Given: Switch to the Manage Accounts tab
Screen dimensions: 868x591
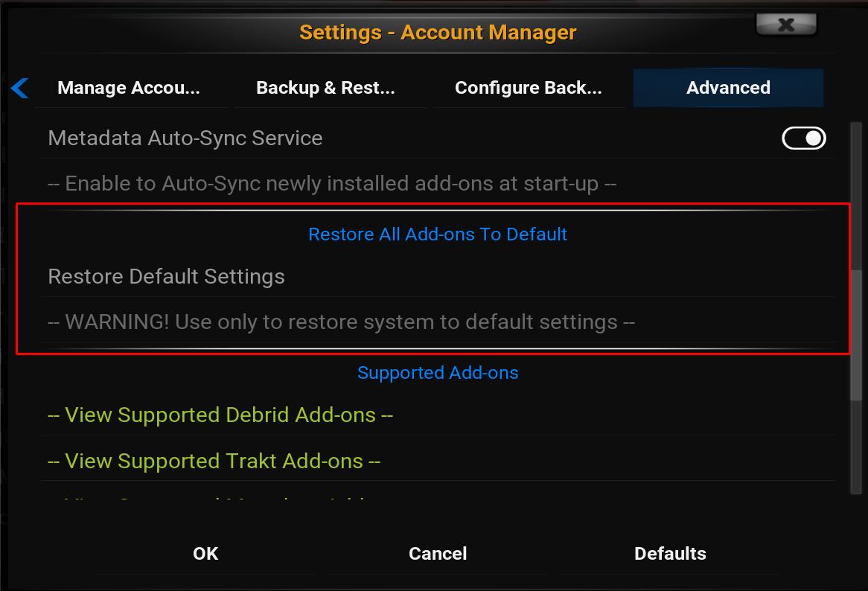Looking at the screenshot, I should point(129,88).
